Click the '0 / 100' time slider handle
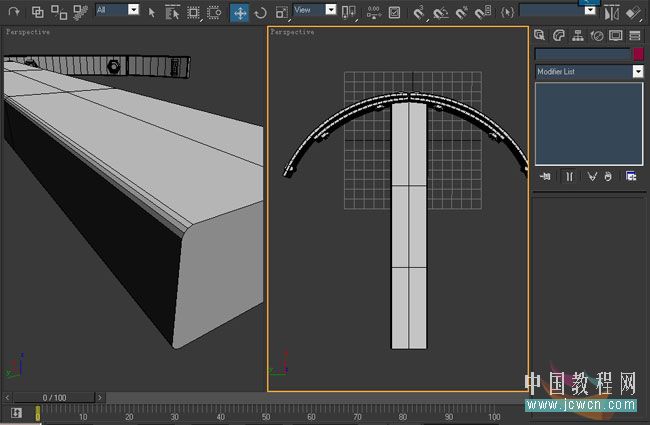This screenshot has width=650, height=425. 54,398
